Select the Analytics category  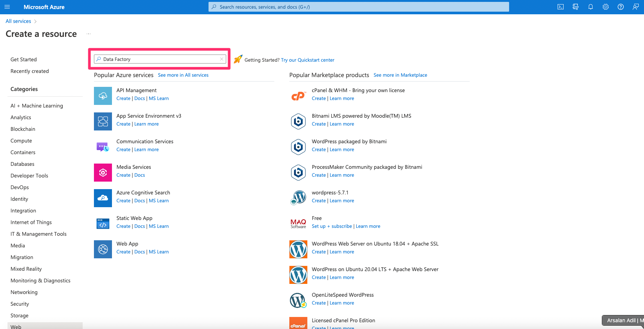[21, 117]
